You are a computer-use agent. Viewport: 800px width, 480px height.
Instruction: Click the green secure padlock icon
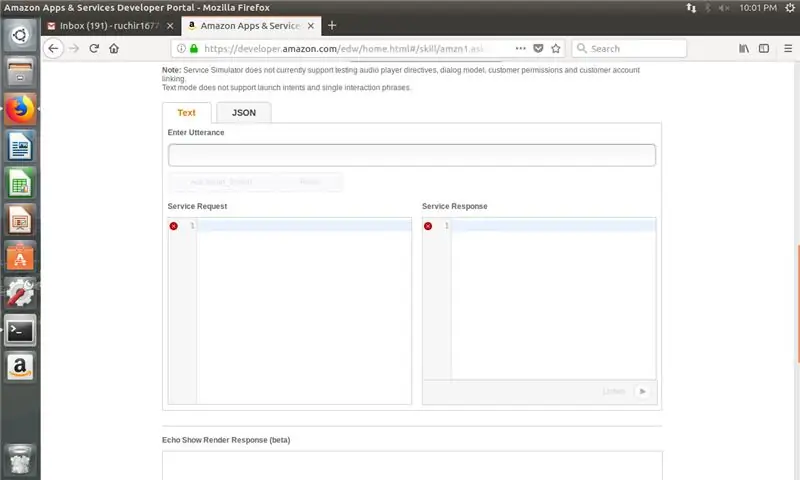[194, 48]
